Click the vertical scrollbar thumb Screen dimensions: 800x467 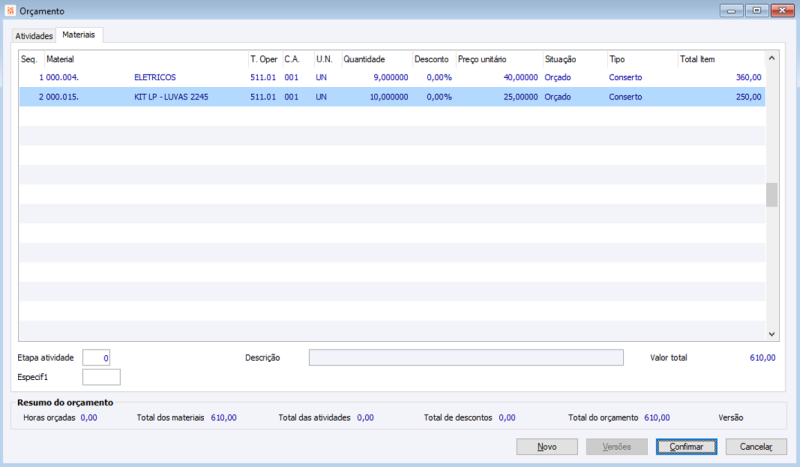[771, 194]
